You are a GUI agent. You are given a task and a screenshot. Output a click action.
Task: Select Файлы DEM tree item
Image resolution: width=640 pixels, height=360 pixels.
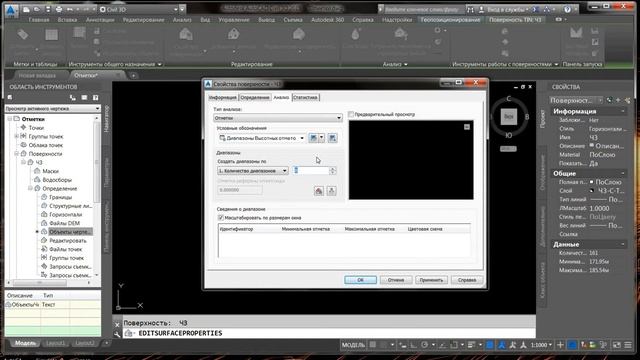pos(64,223)
